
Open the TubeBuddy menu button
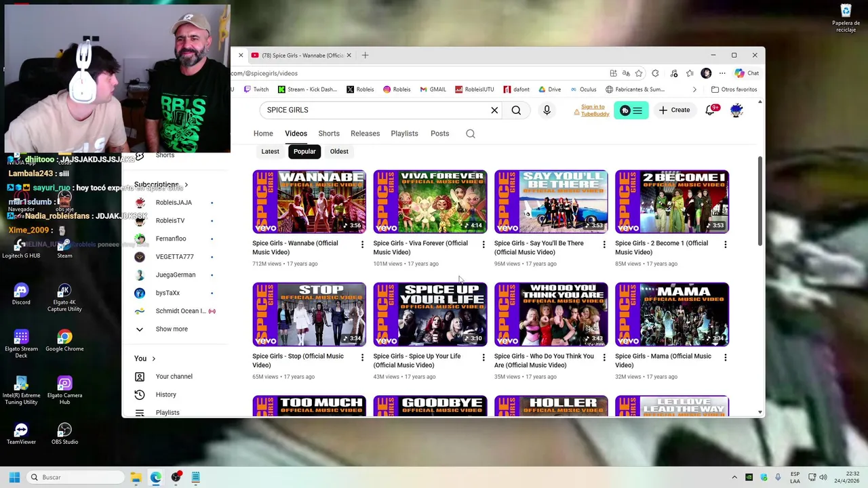[631, 110]
